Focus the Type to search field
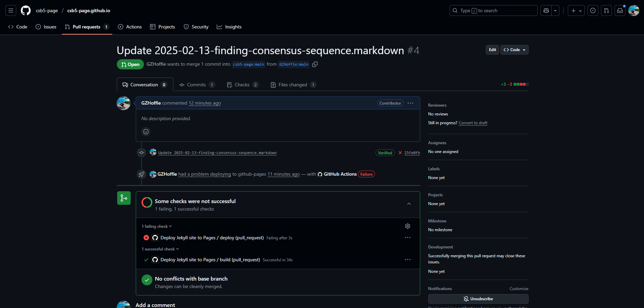The height and width of the screenshot is (308, 644). coord(493,10)
